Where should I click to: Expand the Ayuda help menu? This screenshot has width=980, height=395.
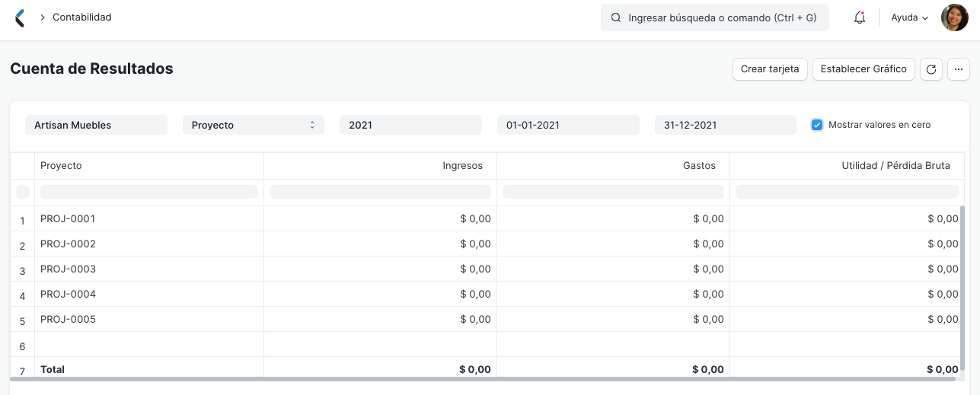click(x=910, y=18)
